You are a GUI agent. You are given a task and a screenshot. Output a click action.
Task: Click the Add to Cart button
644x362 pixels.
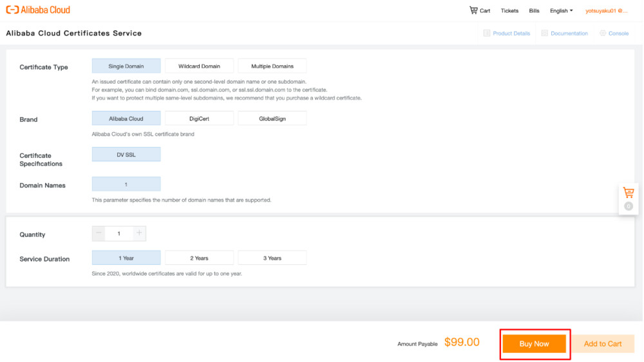click(603, 344)
